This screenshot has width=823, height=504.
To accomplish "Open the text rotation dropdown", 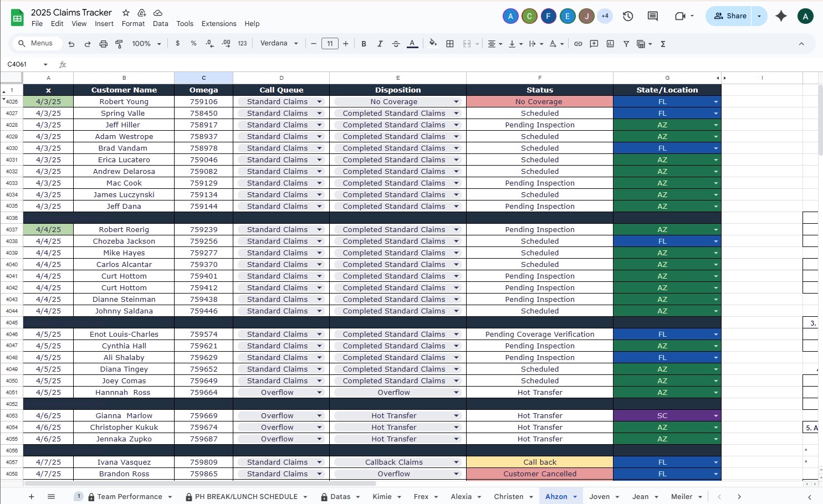I will click(x=556, y=44).
